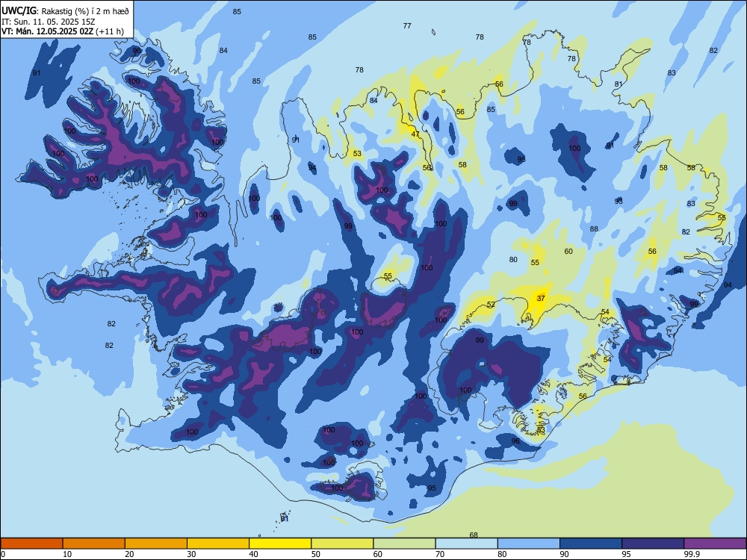Pick the pale green 60–70 legend swatch
747x560 pixels.
point(404,544)
